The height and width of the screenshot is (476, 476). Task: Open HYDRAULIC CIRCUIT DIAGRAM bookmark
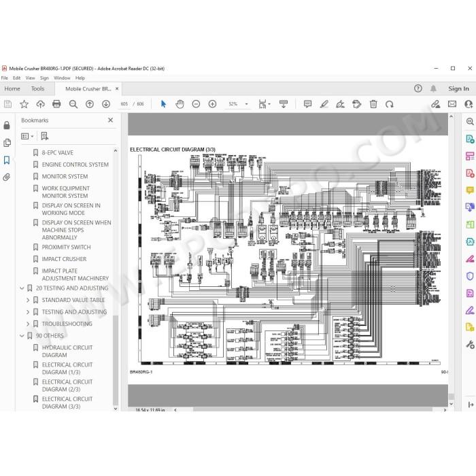click(x=67, y=352)
